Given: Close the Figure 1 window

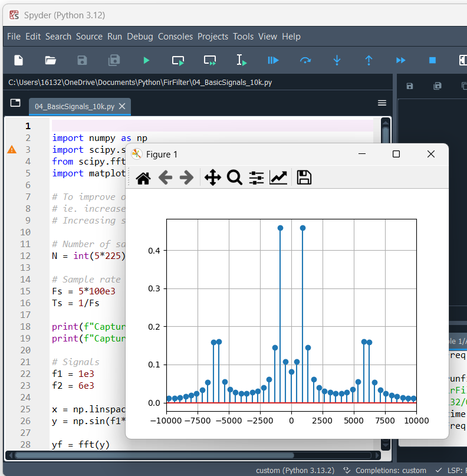Looking at the screenshot, I should [x=431, y=154].
